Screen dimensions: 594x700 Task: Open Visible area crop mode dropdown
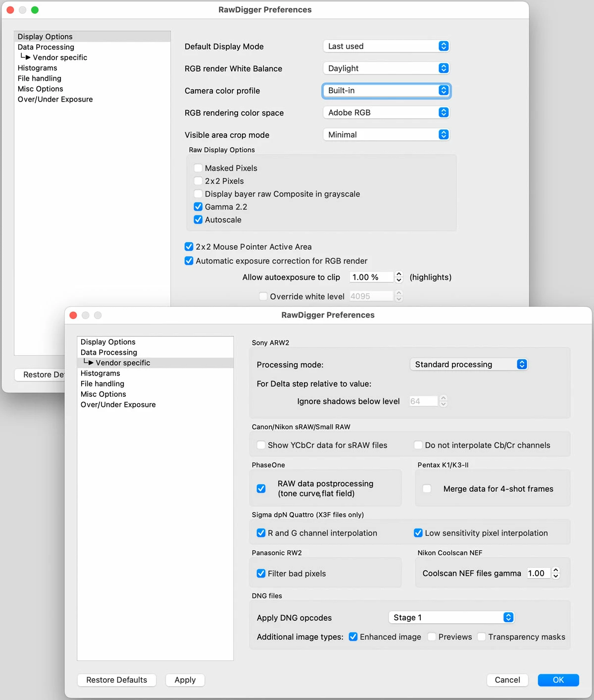386,134
